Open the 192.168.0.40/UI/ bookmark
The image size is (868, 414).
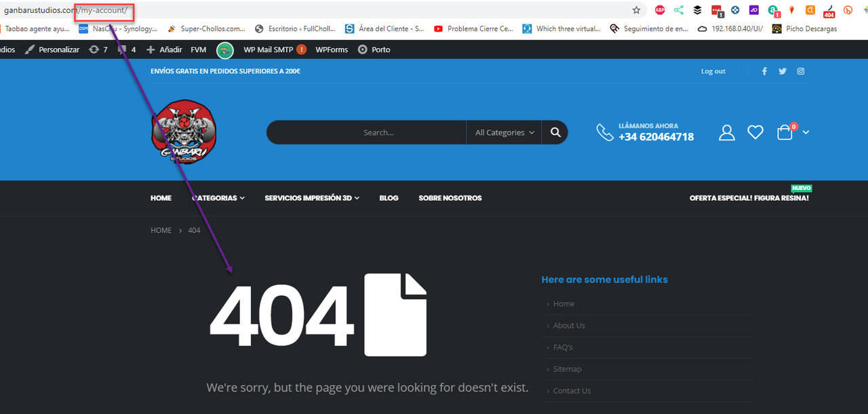[730, 29]
